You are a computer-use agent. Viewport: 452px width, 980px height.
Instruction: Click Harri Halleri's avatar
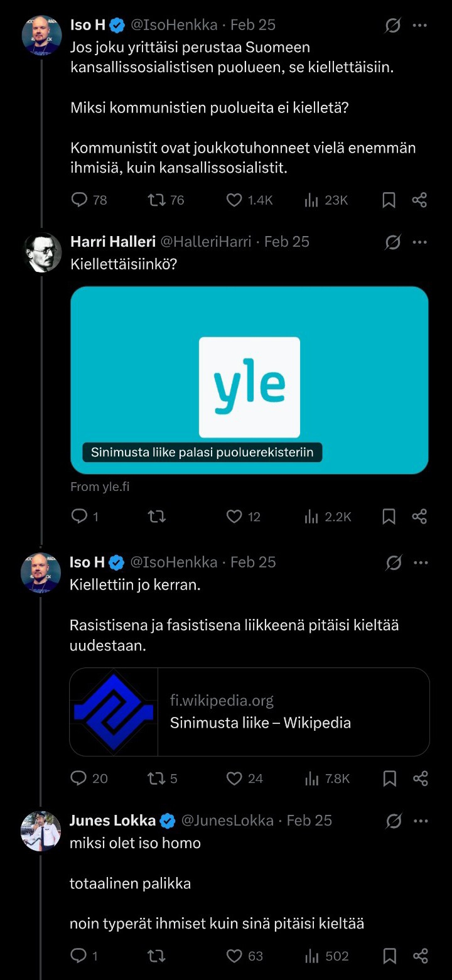coord(41,252)
